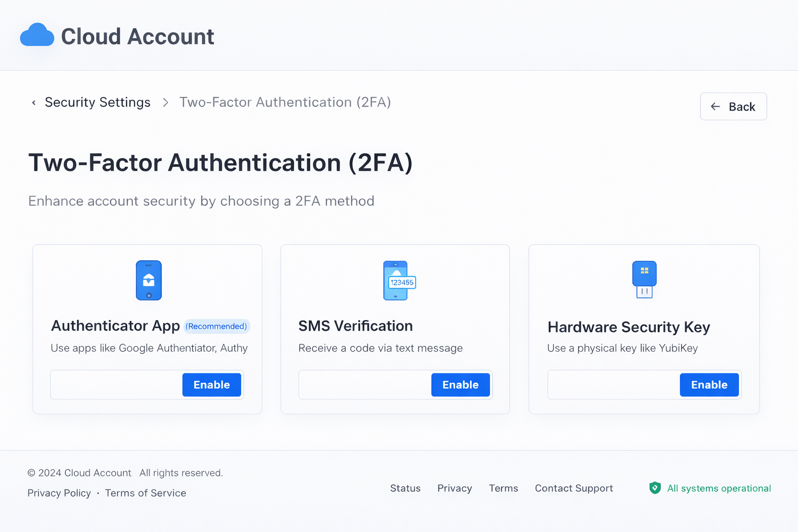
Task: Enable the Hardware Security Key method
Action: coord(709,385)
